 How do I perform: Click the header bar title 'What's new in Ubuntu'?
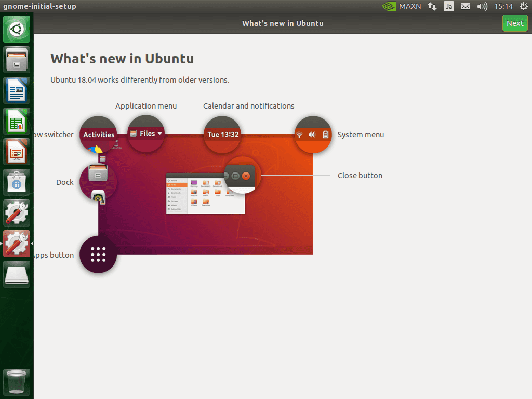coord(283,23)
